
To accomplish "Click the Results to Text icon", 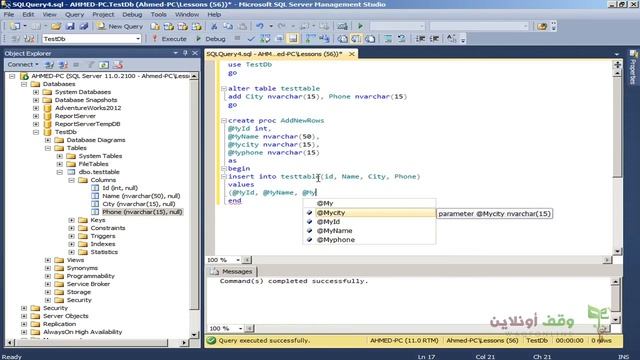I will tap(342, 39).
